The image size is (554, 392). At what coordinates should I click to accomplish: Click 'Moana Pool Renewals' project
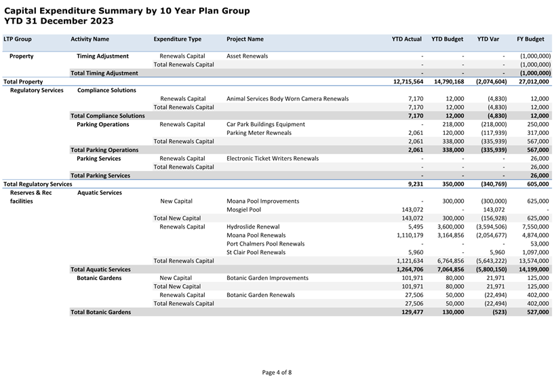coord(256,235)
